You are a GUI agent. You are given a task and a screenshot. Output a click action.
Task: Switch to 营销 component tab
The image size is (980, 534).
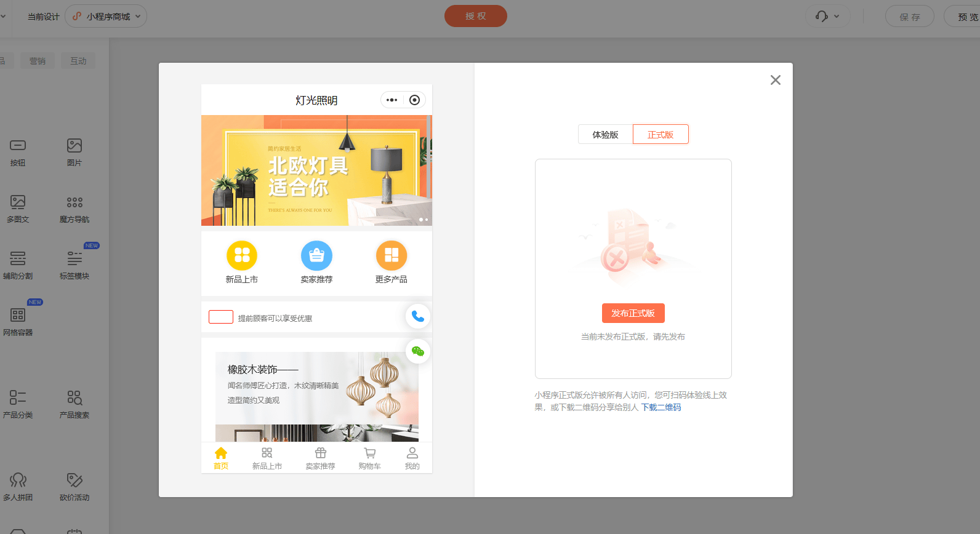(38, 61)
